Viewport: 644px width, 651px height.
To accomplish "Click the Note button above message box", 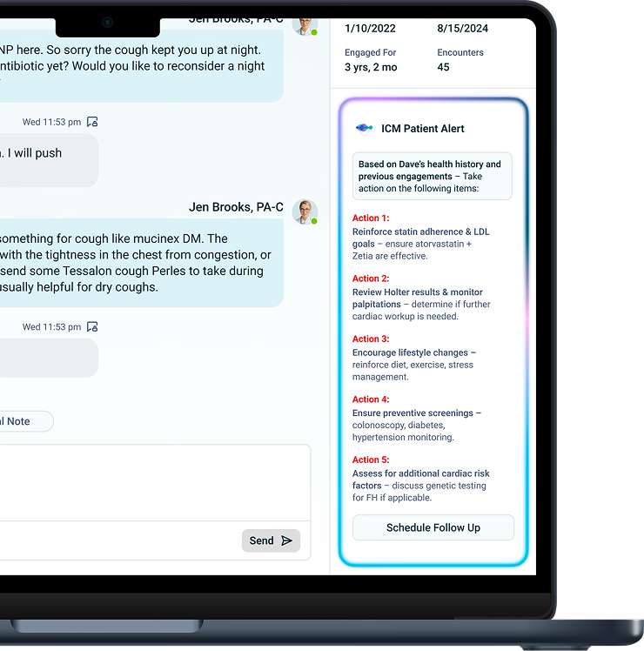I will [25, 421].
